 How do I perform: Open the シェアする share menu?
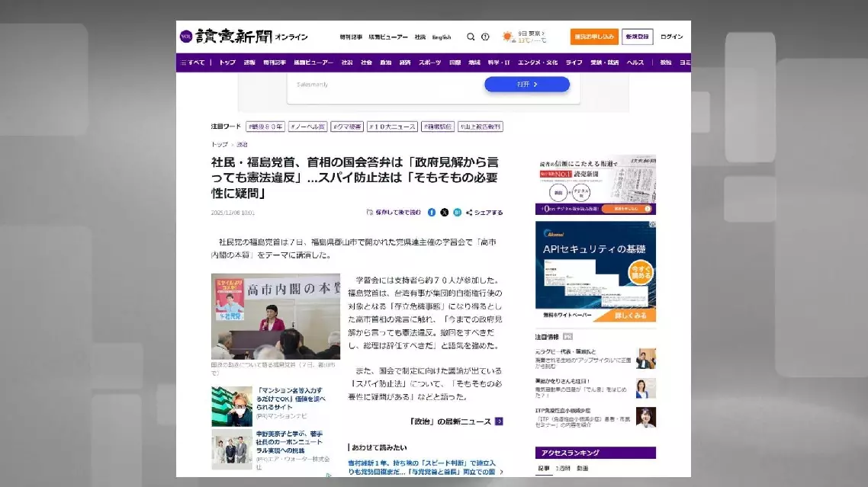tap(484, 213)
